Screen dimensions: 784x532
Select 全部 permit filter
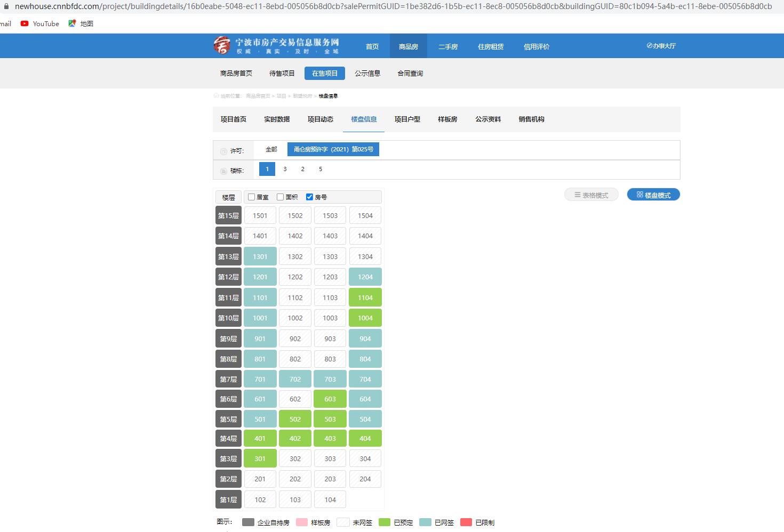point(271,149)
